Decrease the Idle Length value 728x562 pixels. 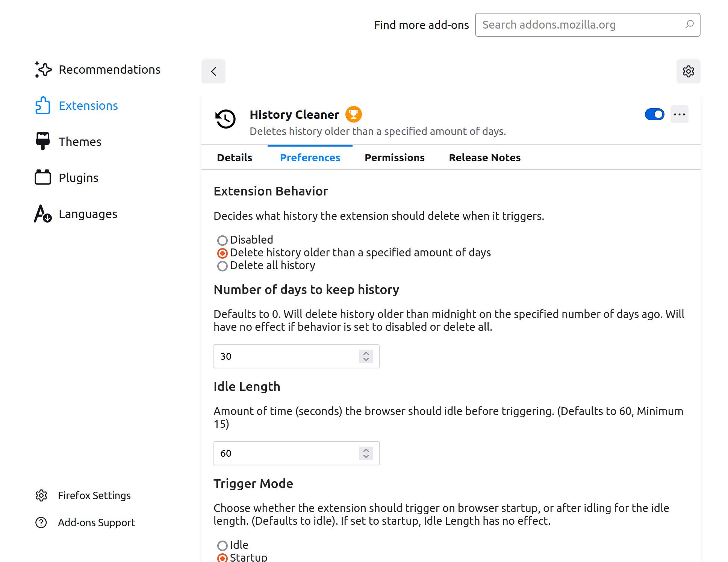point(365,456)
